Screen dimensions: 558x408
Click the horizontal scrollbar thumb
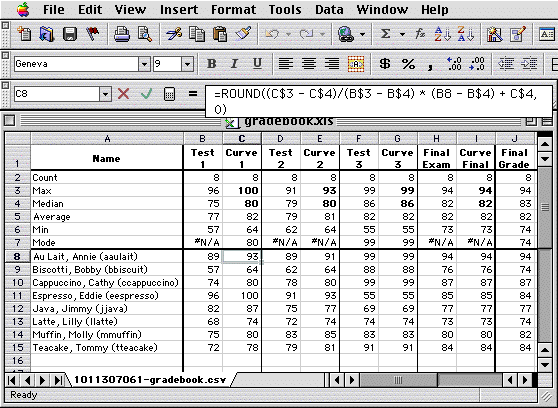click(399, 380)
